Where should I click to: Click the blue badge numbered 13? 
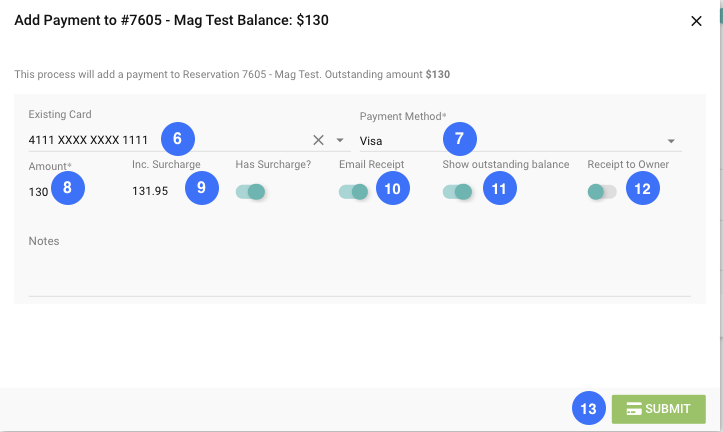pyautogui.click(x=589, y=409)
